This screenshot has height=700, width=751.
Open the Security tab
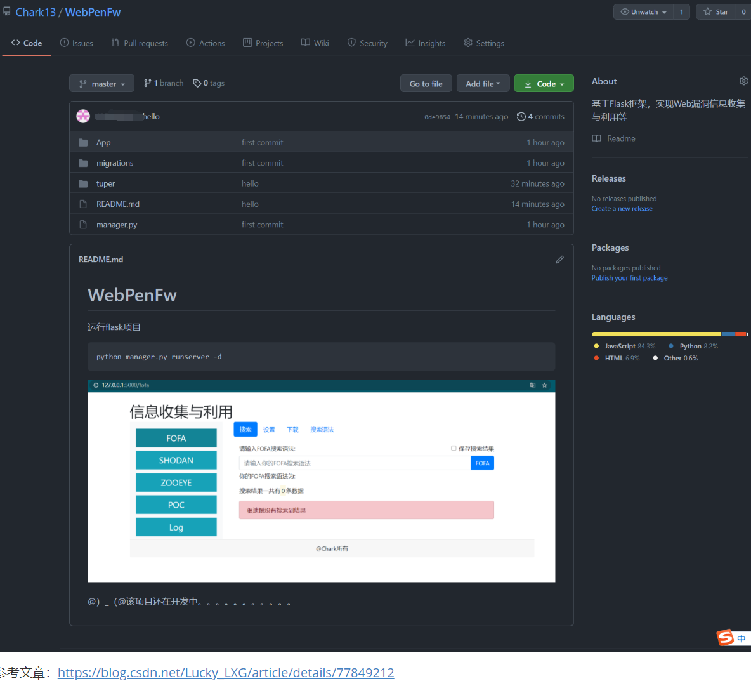coord(367,43)
